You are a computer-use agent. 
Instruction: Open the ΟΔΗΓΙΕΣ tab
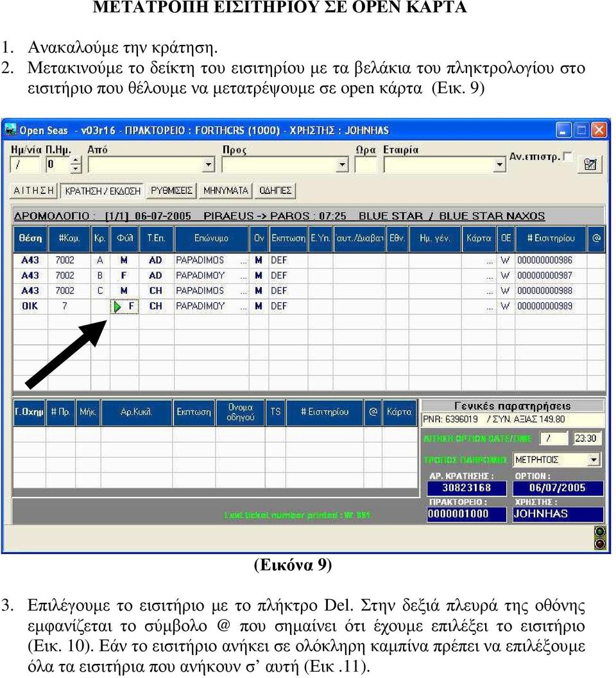(x=275, y=191)
